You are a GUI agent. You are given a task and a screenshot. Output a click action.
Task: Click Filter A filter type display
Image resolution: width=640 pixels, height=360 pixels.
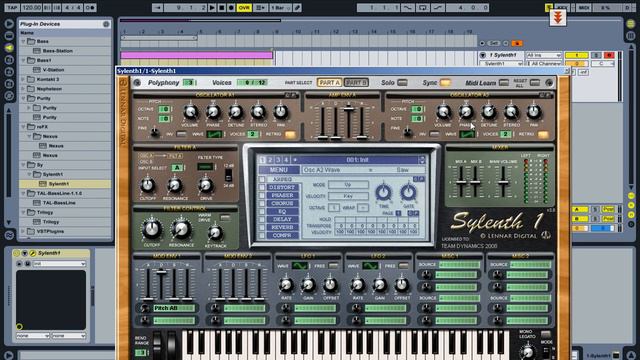tap(205, 167)
